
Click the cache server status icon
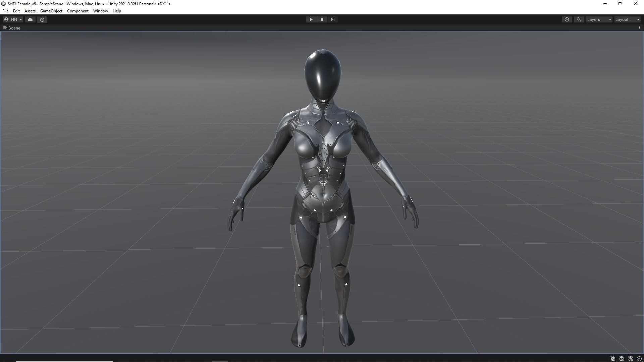[x=622, y=359]
